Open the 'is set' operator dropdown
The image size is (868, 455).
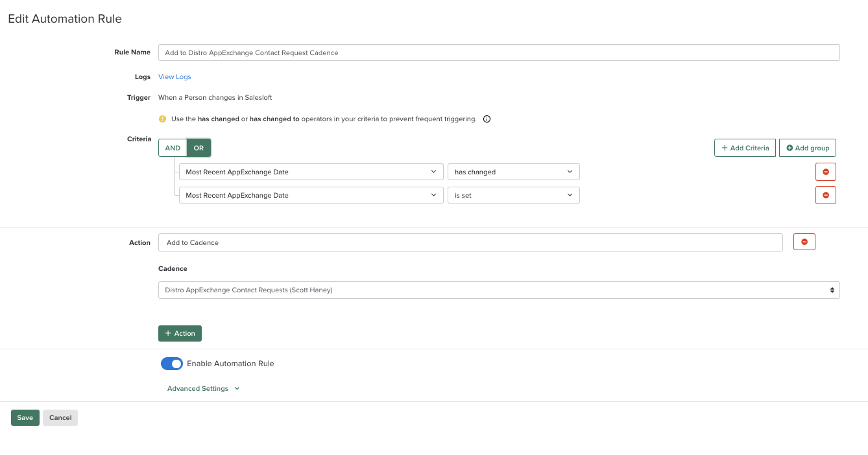coord(513,195)
